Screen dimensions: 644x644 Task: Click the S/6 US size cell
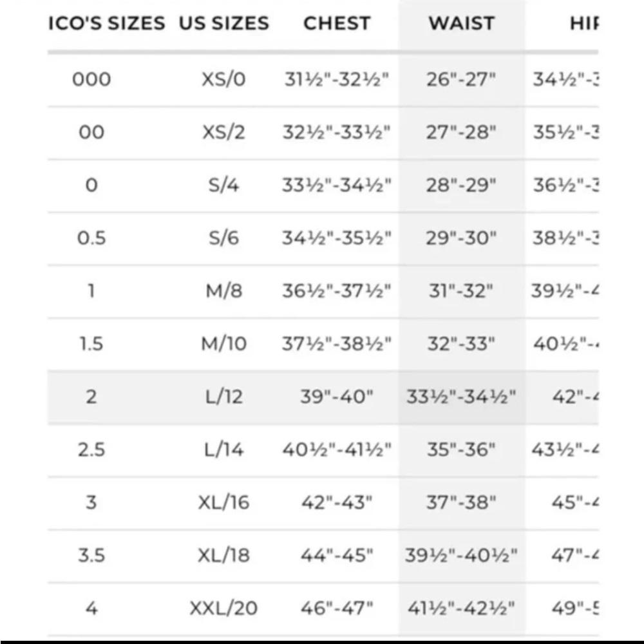click(223, 238)
